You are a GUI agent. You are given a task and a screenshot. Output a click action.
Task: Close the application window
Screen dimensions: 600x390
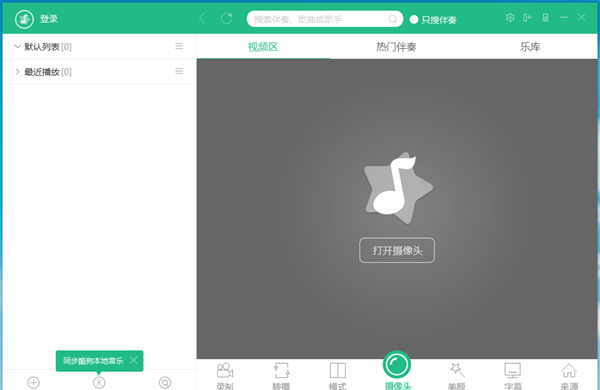582,18
